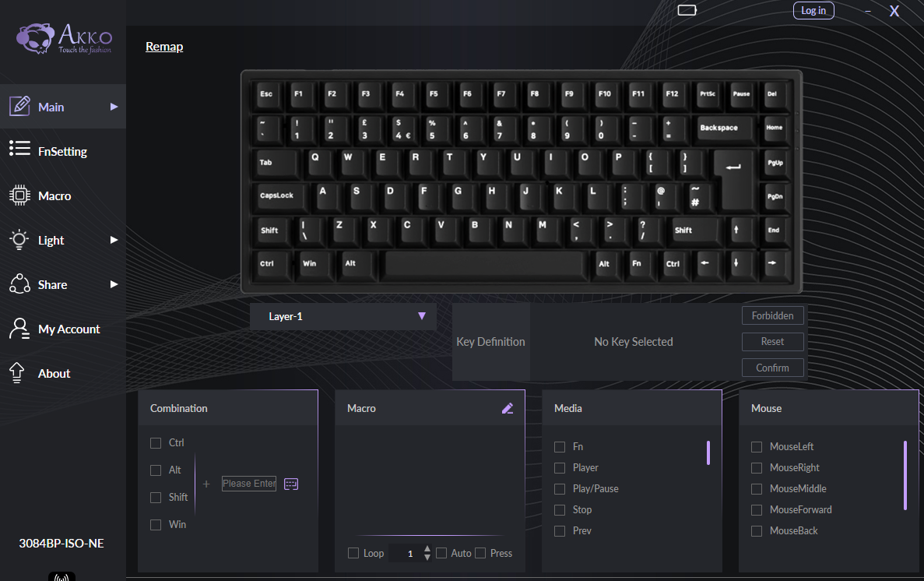
Task: Switch to the Remap tab
Action: coord(164,47)
